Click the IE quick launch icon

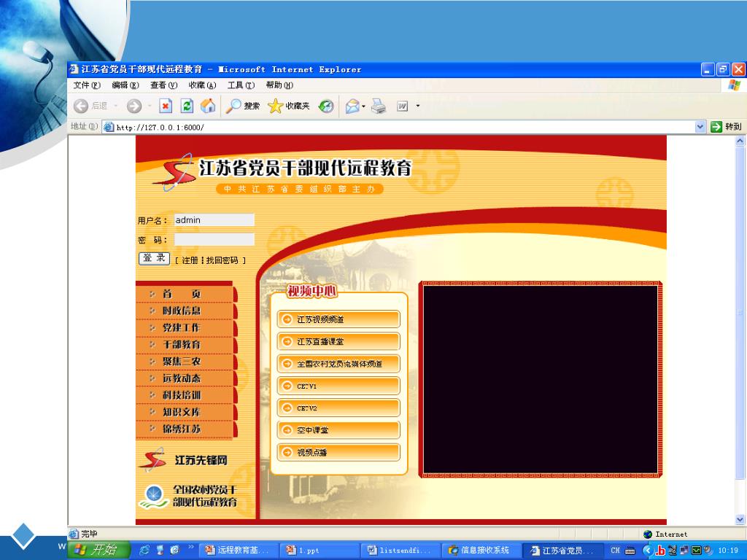[x=144, y=550]
